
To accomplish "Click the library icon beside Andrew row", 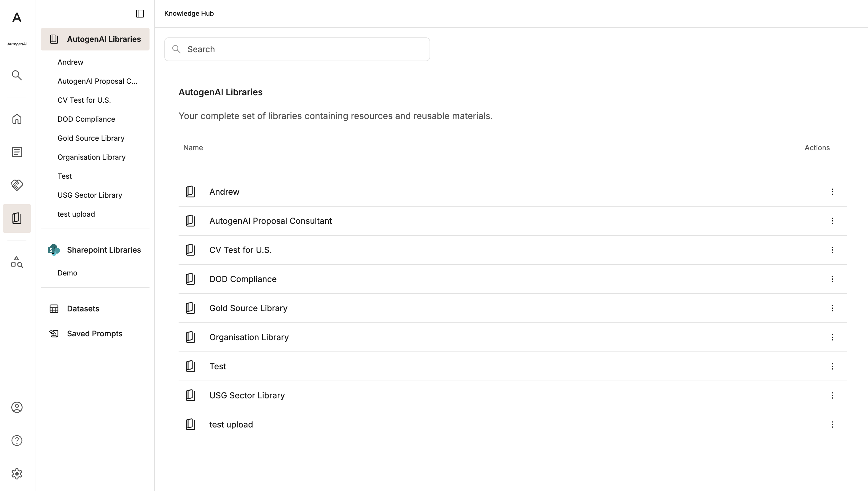I will 190,192.
